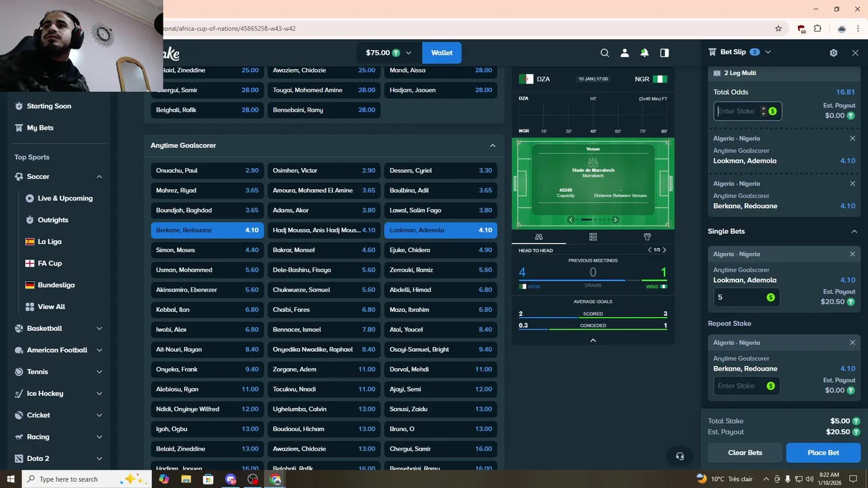Open bet slip settings gear
The image size is (868, 488).
tap(833, 53)
